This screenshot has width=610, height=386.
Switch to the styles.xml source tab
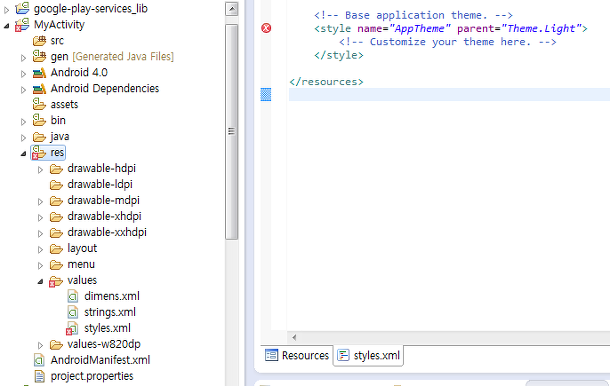[368, 355]
